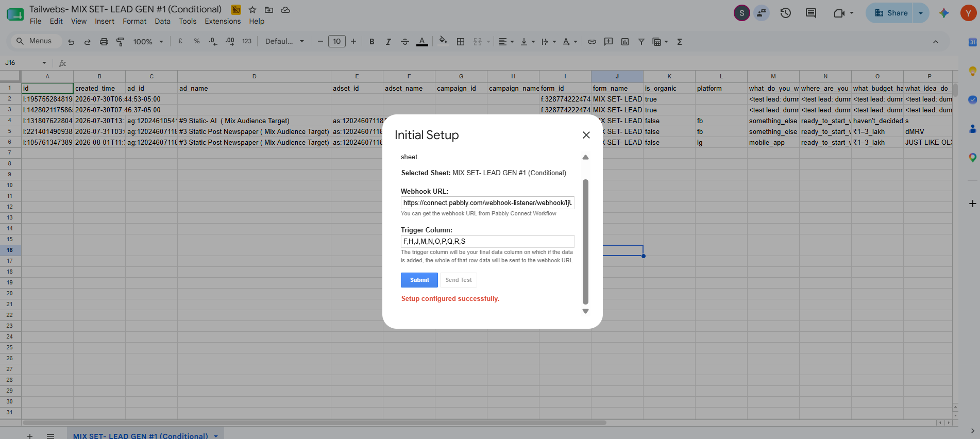This screenshot has height=439, width=980.
Task: Increase font size with plus button
Action: [353, 41]
